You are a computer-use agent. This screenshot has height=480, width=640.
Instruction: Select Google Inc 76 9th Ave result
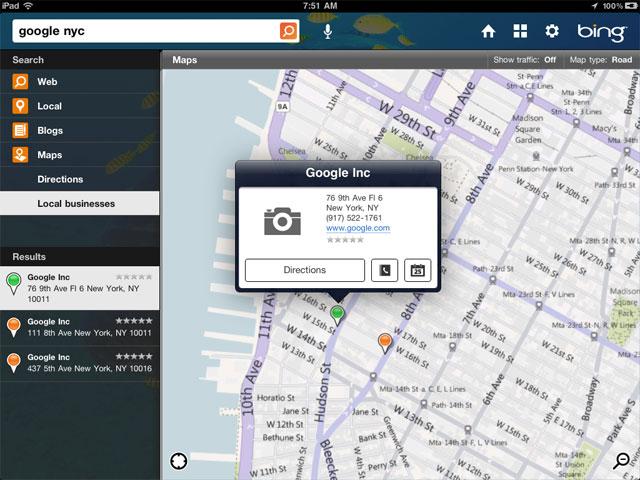(x=80, y=288)
